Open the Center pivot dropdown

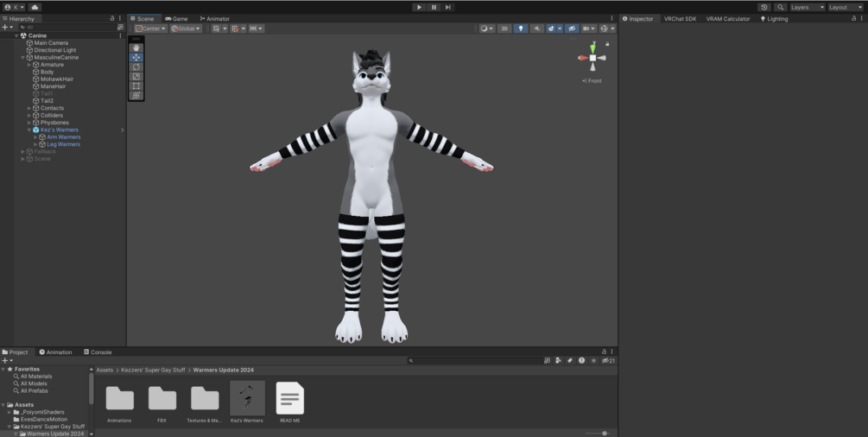point(150,28)
